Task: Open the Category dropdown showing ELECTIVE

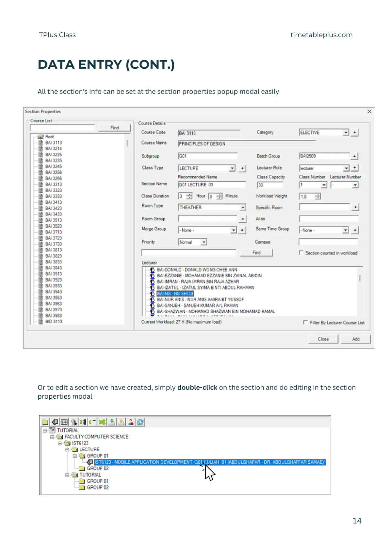Action: pos(346,132)
